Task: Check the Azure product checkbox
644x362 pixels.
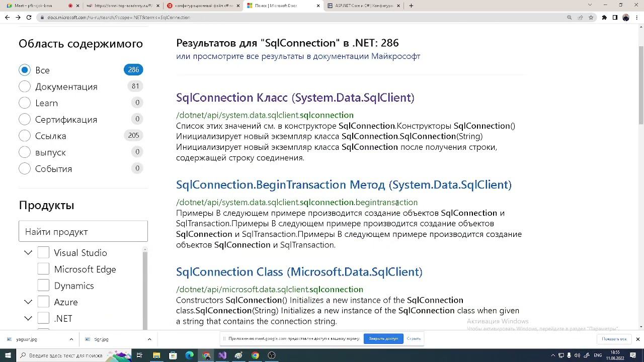Action: coord(43,302)
